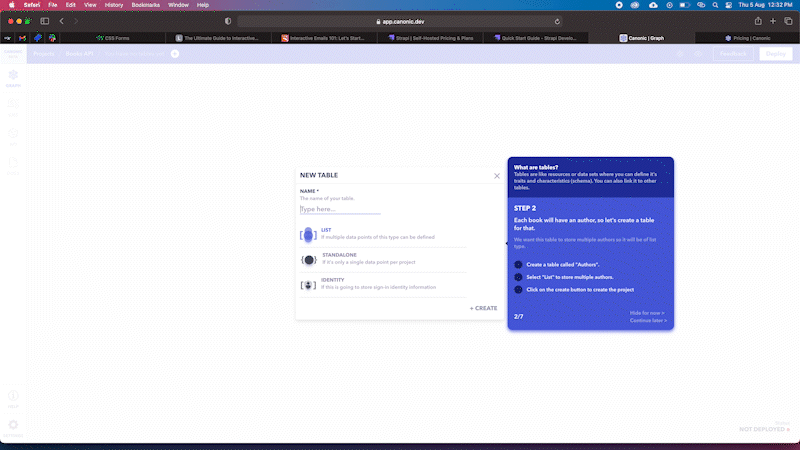Screen dimensions: 800x450
Task: Choose the LIST option label
Action: pos(326,230)
